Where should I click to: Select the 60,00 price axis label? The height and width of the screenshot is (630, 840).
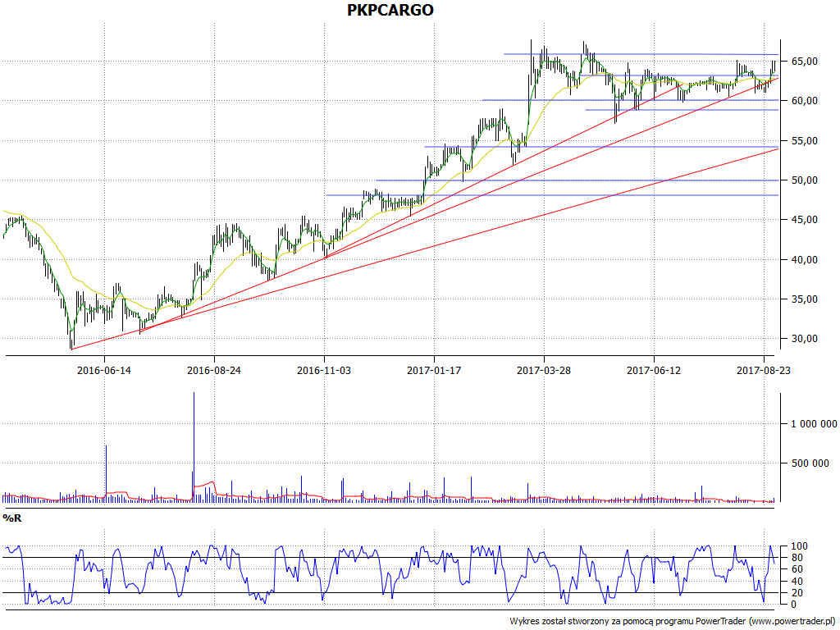[x=805, y=101]
